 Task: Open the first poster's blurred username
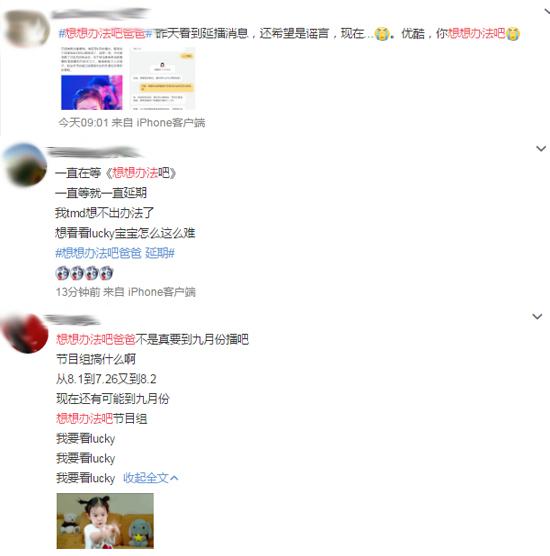100,14
